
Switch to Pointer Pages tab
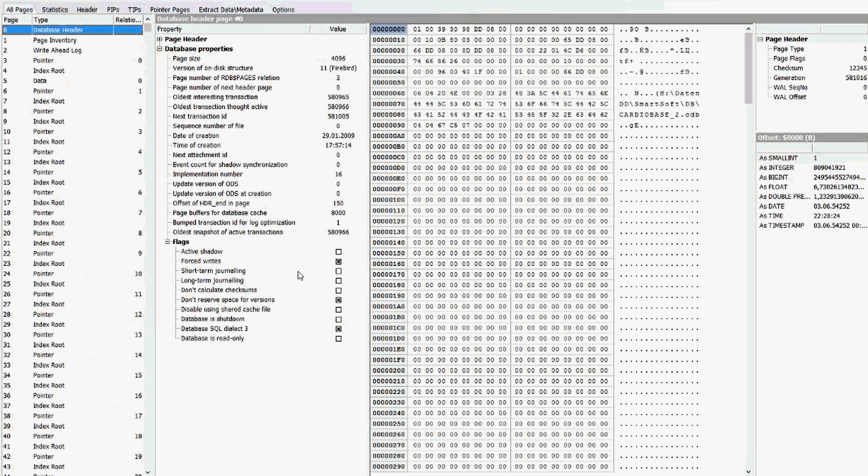[170, 10]
